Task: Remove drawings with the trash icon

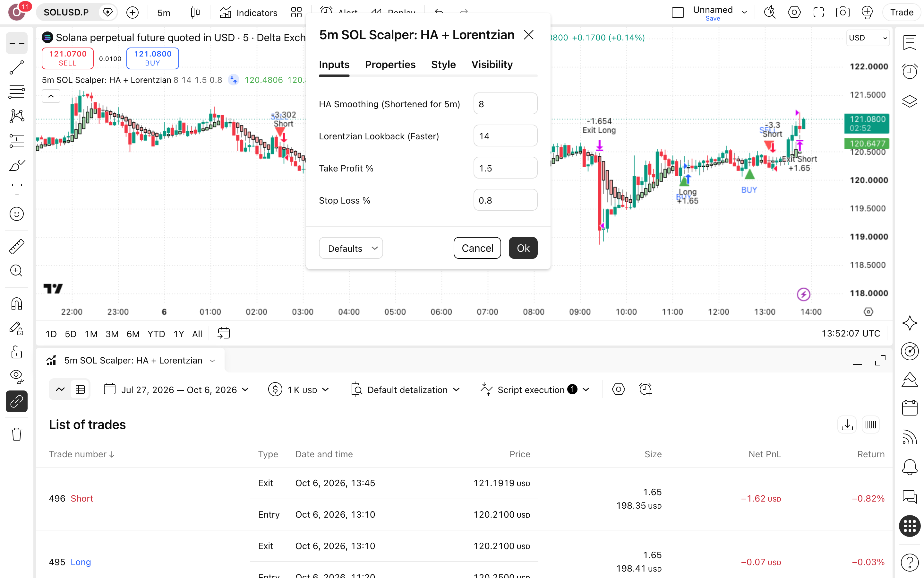Action: pos(16,434)
